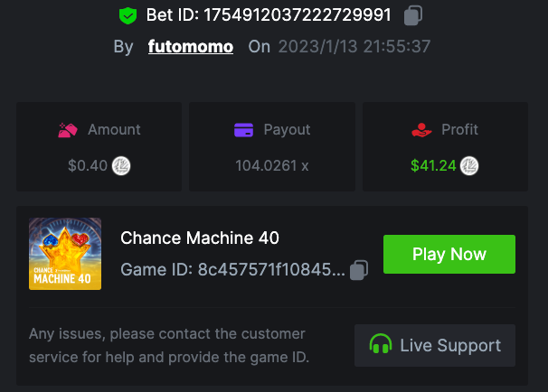Copy the Game ID with copy icon

359,270
